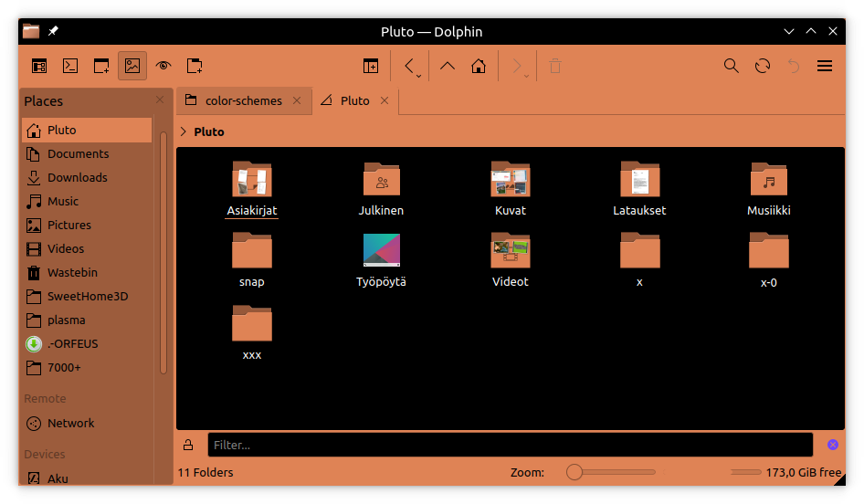Select the Videot folder

click(511, 260)
